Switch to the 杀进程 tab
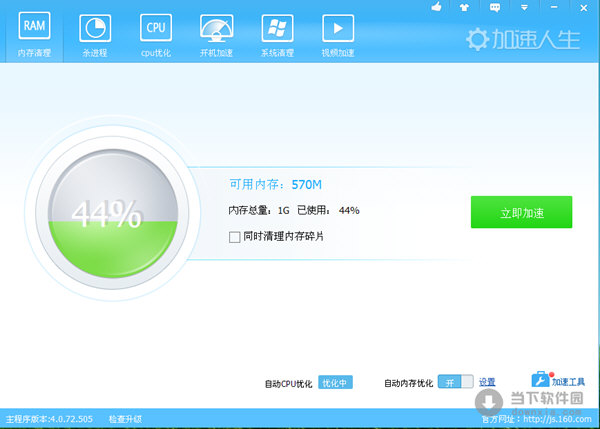The width and height of the screenshot is (600, 429). coord(95,35)
